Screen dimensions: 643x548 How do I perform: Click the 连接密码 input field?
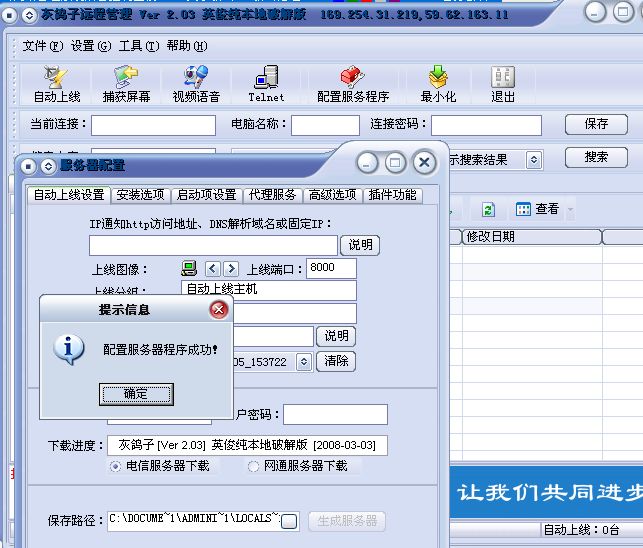486,125
